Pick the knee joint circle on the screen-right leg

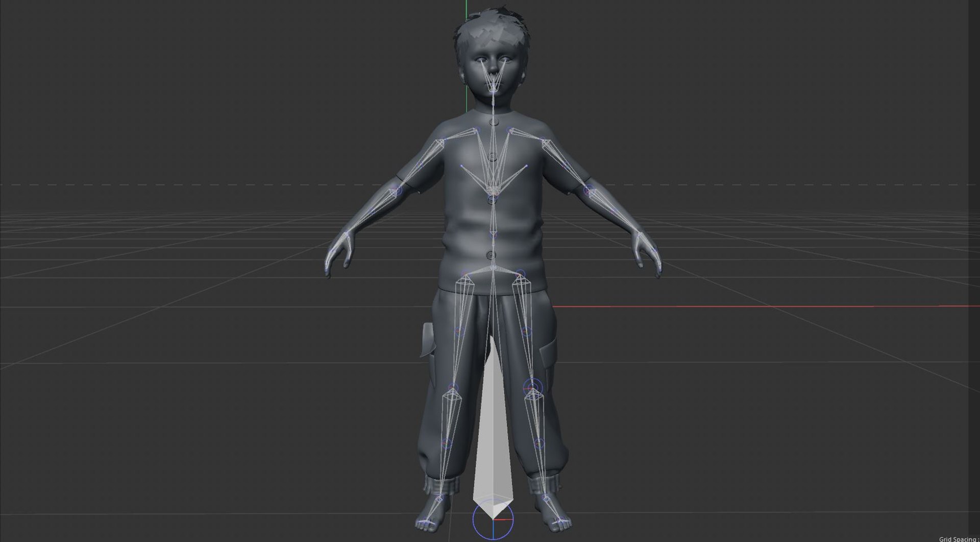point(532,387)
